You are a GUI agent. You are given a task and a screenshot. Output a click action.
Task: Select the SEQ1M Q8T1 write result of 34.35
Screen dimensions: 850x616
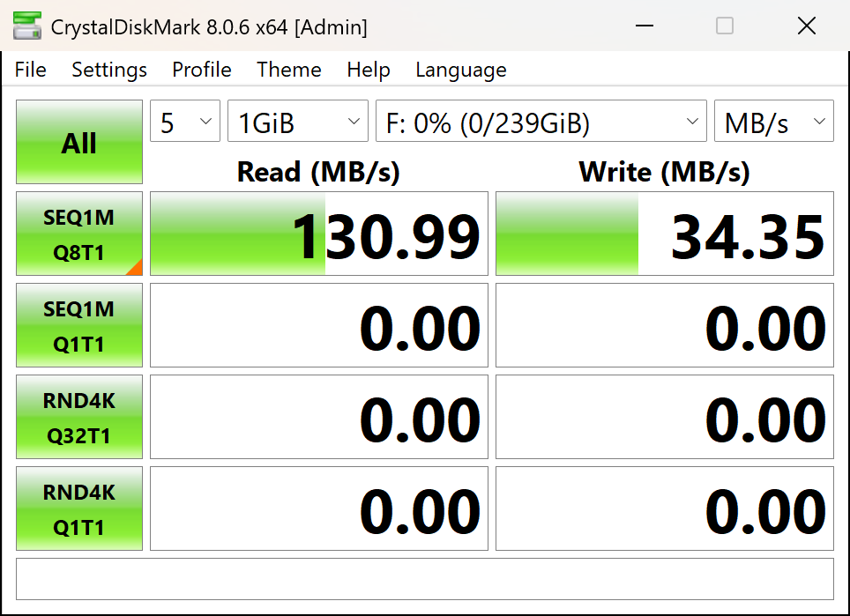tap(732, 234)
